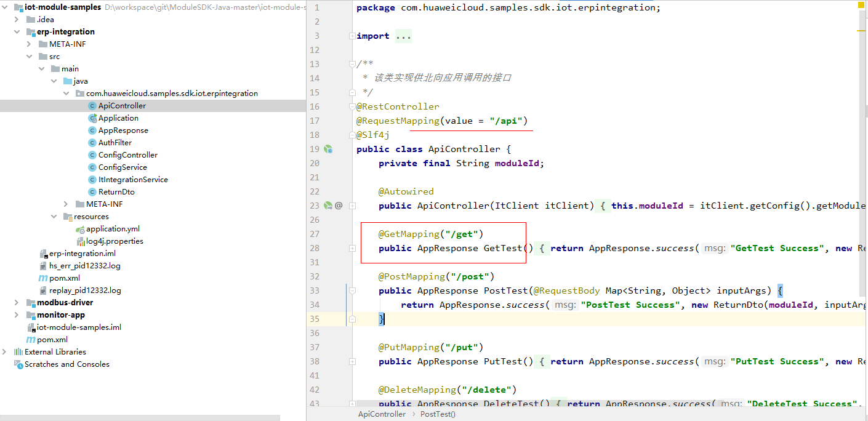Collapse the main folder
The height and width of the screenshot is (421, 868).
pyautogui.click(x=42, y=69)
